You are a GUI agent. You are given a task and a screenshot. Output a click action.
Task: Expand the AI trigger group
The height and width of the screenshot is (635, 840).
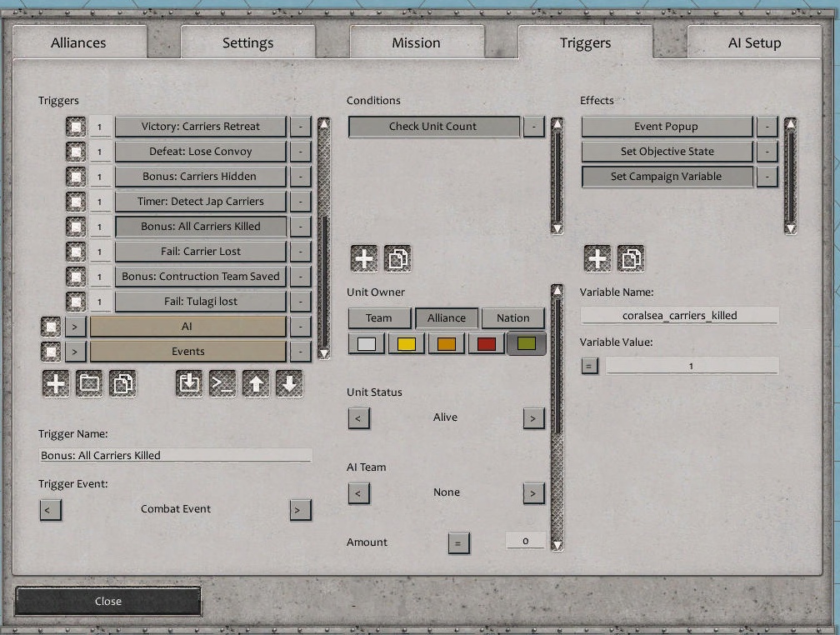coord(75,326)
